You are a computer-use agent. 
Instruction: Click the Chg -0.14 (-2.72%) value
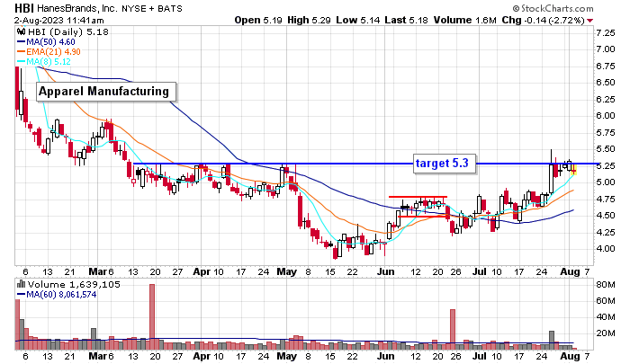544,20
